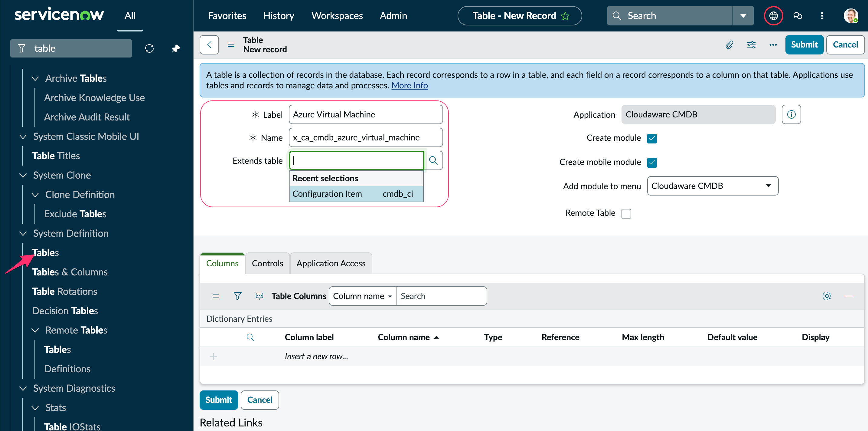Click the More Info link
Viewport: 868px width, 431px height.
410,85
